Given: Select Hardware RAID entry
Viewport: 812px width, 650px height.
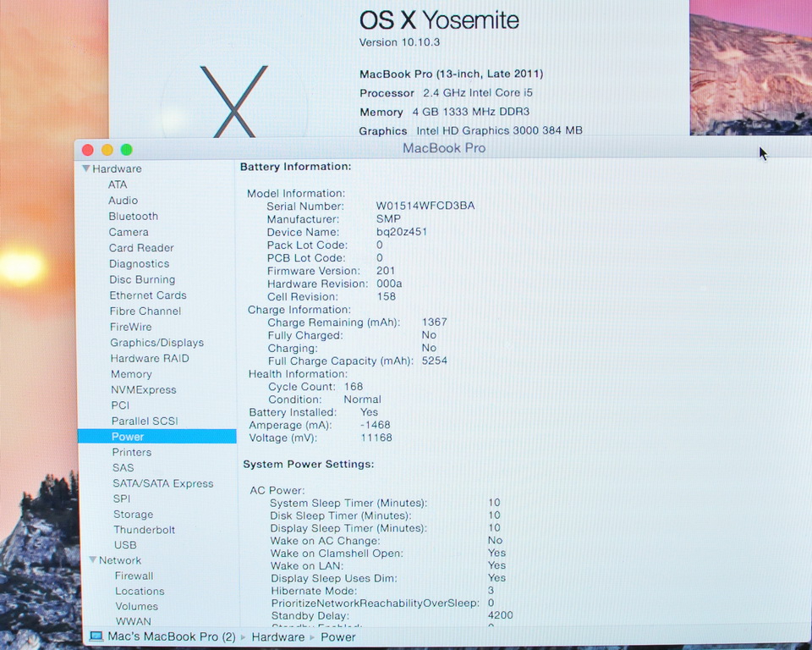Looking at the screenshot, I should 150,358.
